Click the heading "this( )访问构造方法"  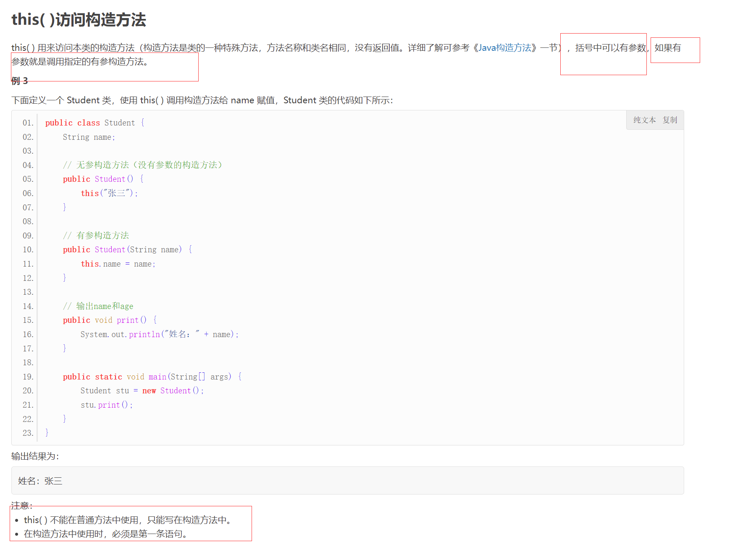79,20
